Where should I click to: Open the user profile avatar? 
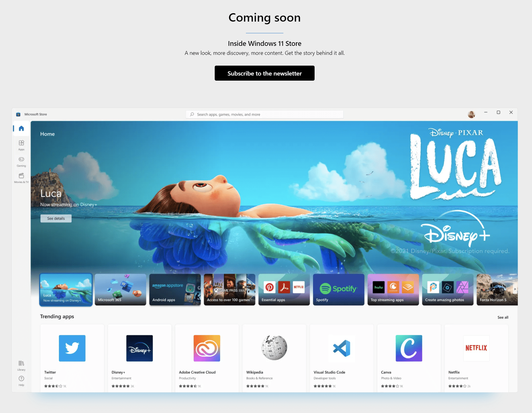click(x=471, y=114)
